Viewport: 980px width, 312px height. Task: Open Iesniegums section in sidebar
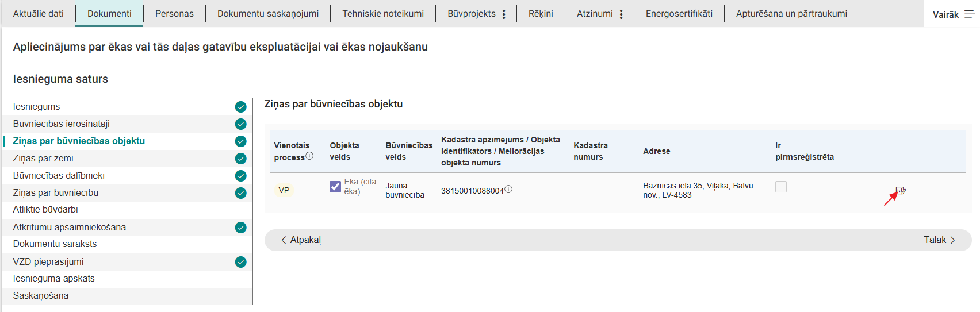point(127,107)
